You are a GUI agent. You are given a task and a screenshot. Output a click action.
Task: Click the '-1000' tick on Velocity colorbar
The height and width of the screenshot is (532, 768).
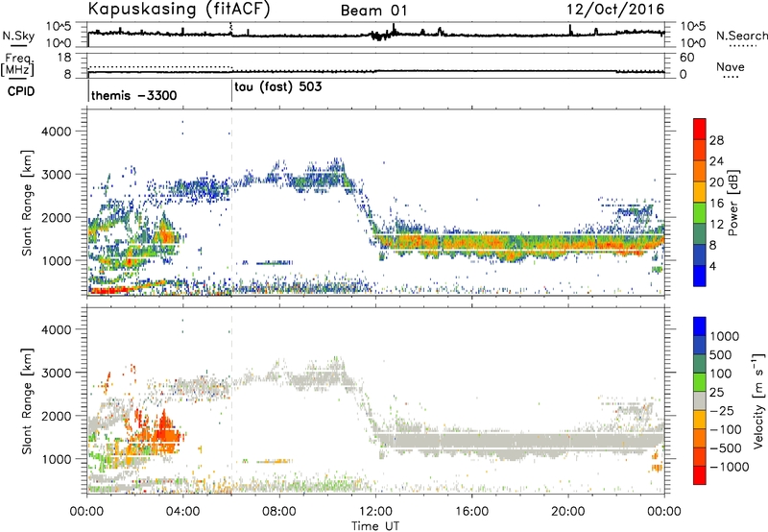730,467
